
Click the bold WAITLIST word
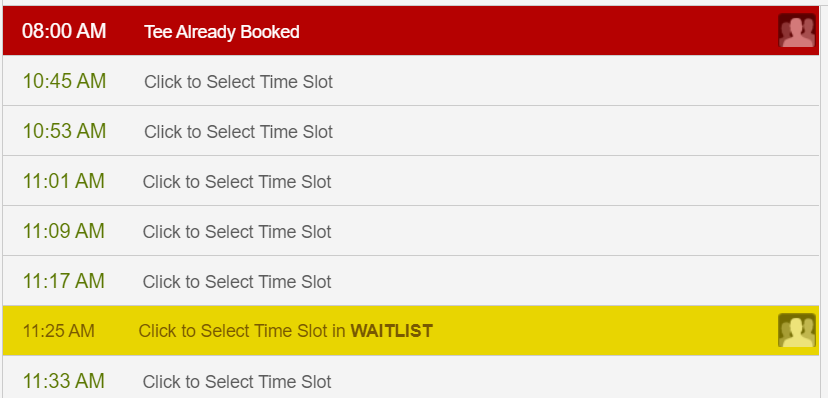tap(392, 331)
